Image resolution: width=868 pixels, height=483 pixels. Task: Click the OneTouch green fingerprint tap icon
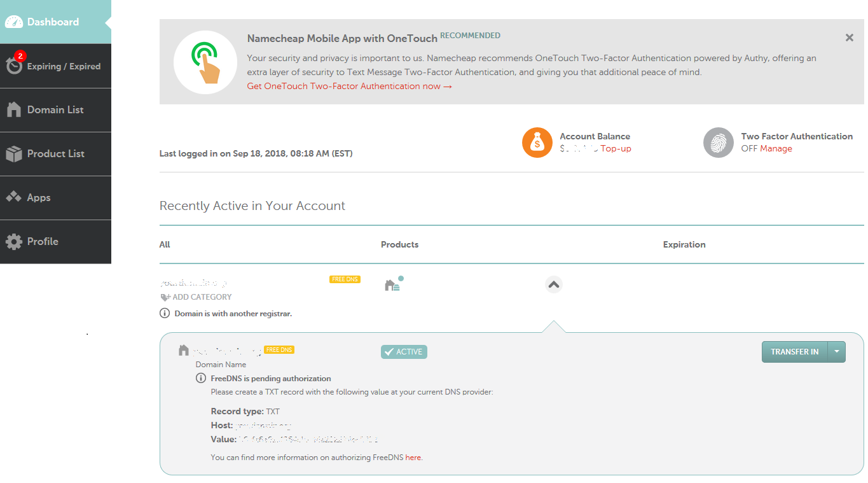pos(205,62)
